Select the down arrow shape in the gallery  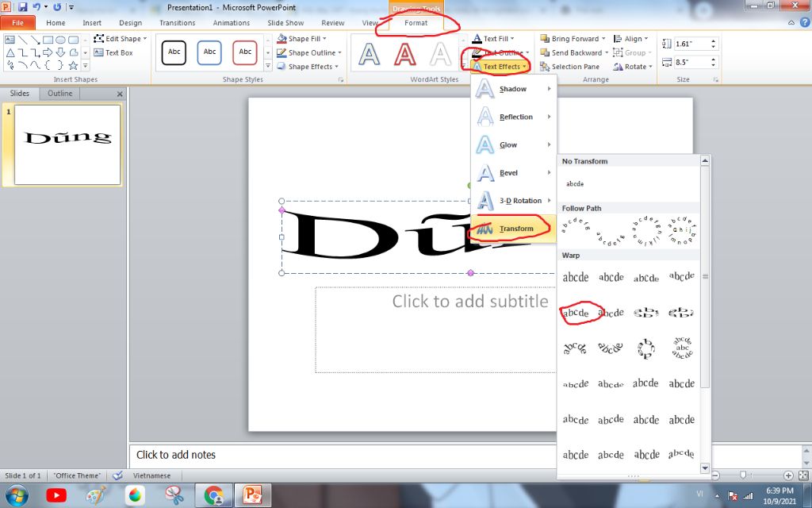pos(60,52)
